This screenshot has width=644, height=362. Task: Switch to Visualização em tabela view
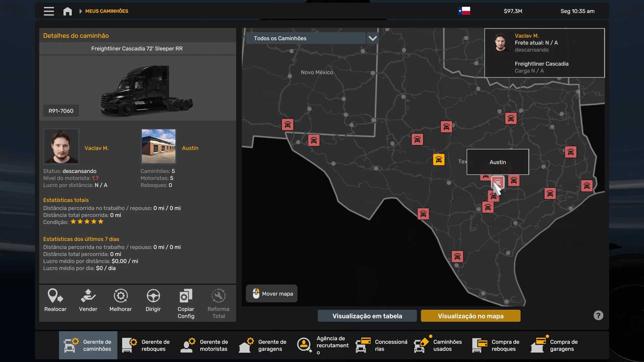point(367,316)
